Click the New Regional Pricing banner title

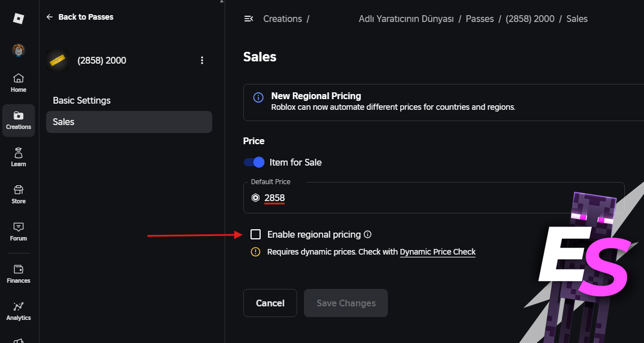click(x=316, y=96)
